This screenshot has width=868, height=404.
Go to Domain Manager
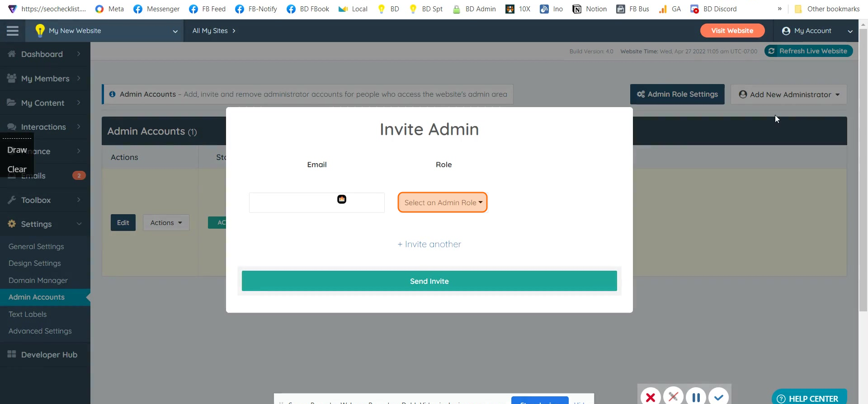38,281
